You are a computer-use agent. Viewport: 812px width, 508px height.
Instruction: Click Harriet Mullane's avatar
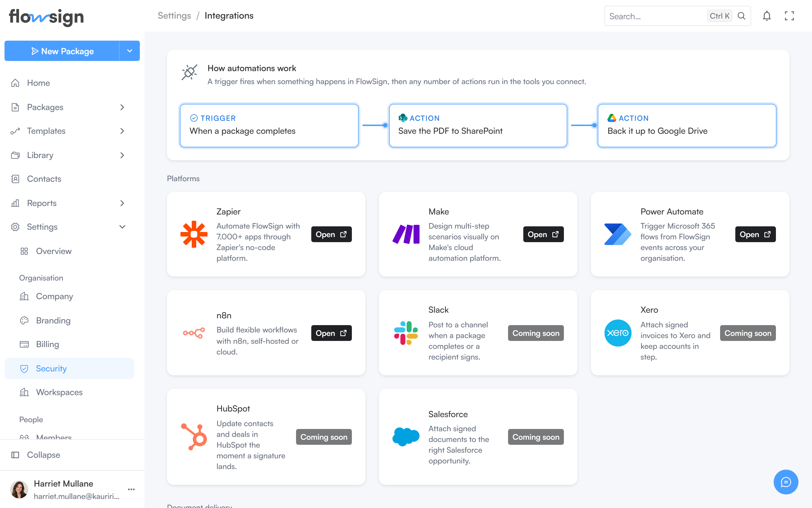click(x=19, y=489)
